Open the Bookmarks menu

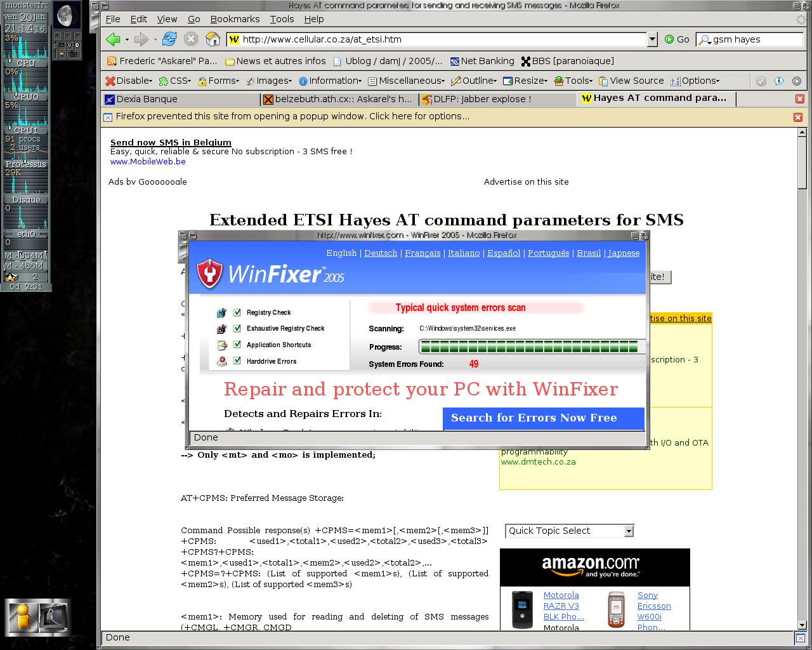(235, 19)
